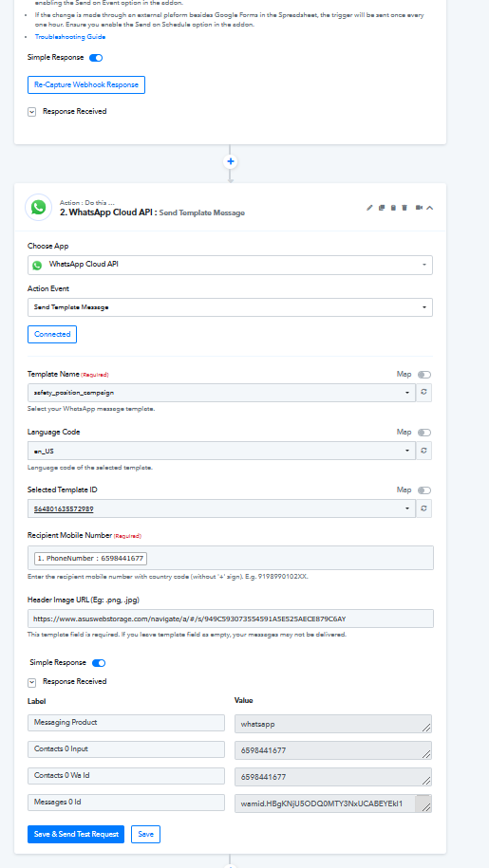The height and width of the screenshot is (868, 489).
Task: Toggle the Map switch for Template Name
Action: click(x=424, y=375)
